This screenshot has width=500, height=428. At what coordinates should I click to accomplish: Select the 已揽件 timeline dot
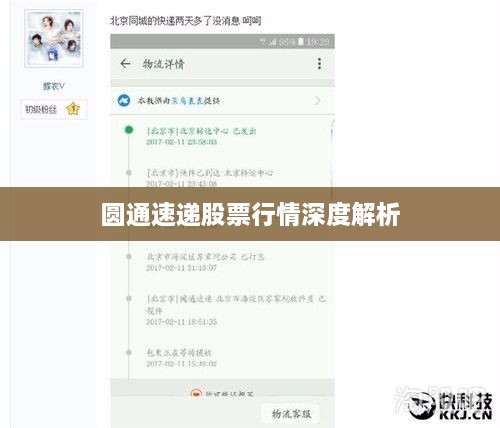click(129, 298)
